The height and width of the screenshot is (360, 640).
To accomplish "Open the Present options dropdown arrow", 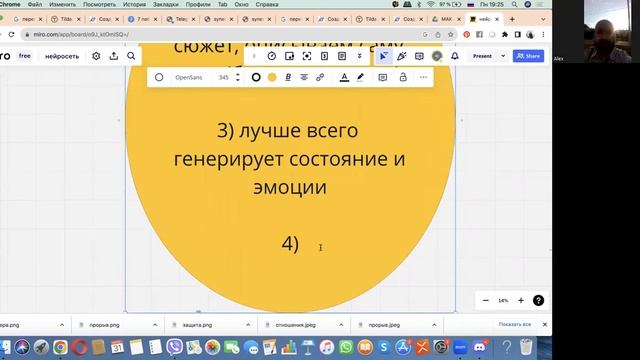I will click(503, 56).
